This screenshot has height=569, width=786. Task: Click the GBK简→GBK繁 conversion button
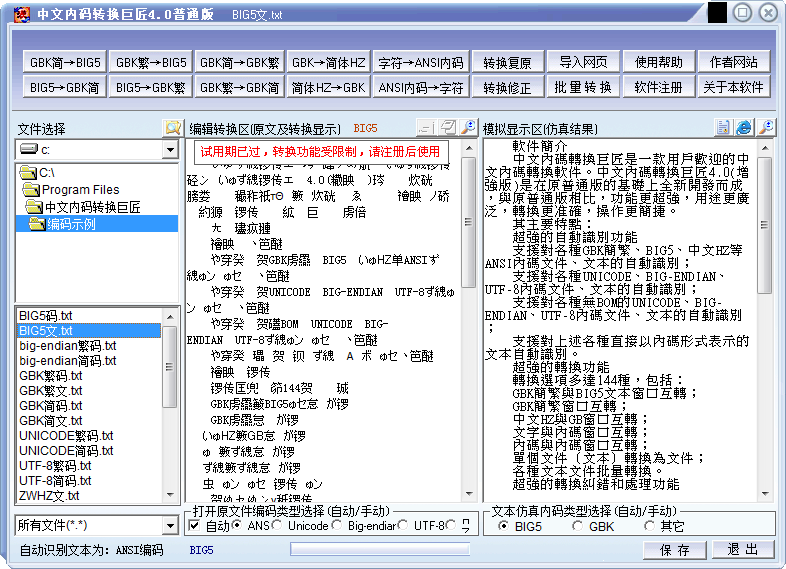240,62
